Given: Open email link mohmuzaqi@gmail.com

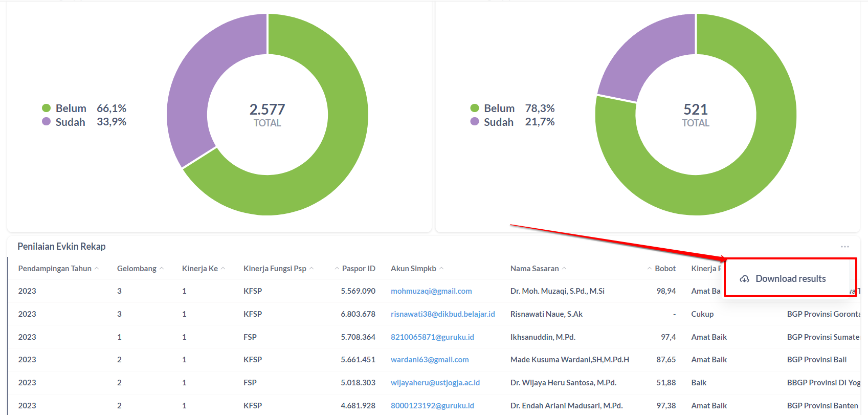Looking at the screenshot, I should click(x=431, y=291).
